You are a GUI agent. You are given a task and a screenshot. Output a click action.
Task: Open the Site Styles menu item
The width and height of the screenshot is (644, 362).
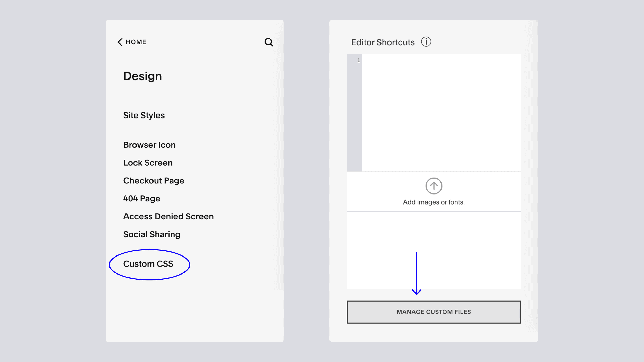pyautogui.click(x=144, y=115)
